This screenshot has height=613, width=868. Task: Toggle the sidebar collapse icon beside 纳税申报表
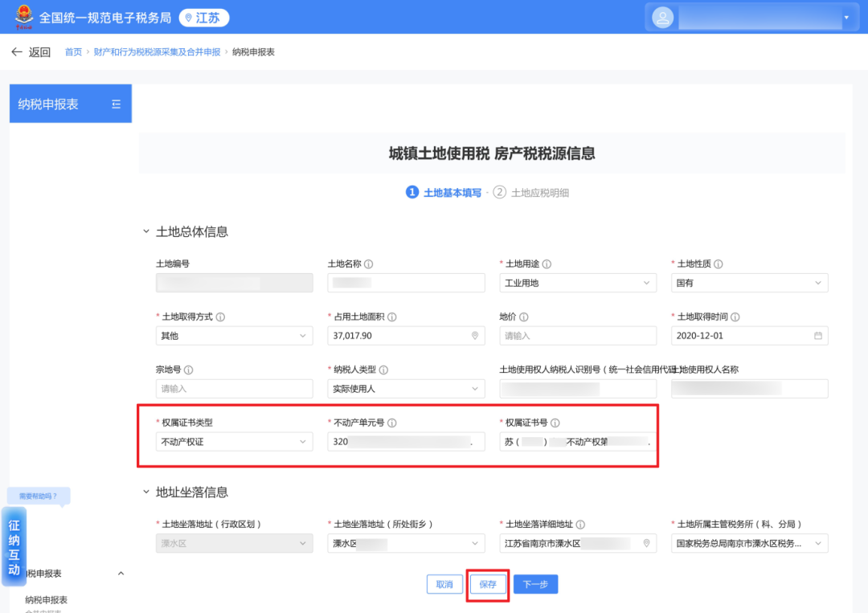pyautogui.click(x=117, y=104)
